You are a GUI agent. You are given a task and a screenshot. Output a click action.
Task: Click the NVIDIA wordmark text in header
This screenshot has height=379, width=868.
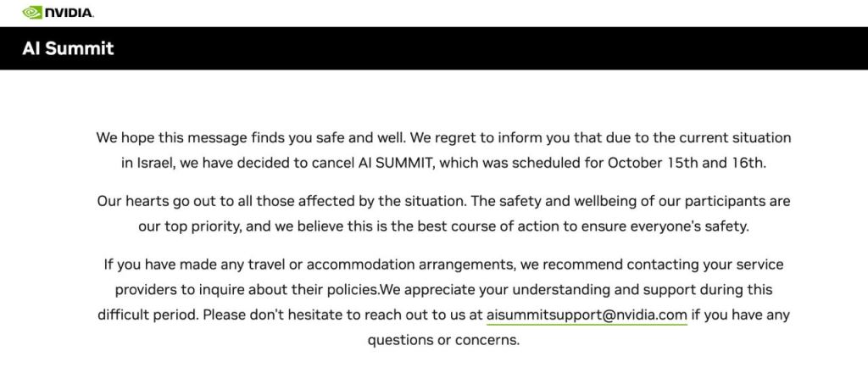[70, 14]
